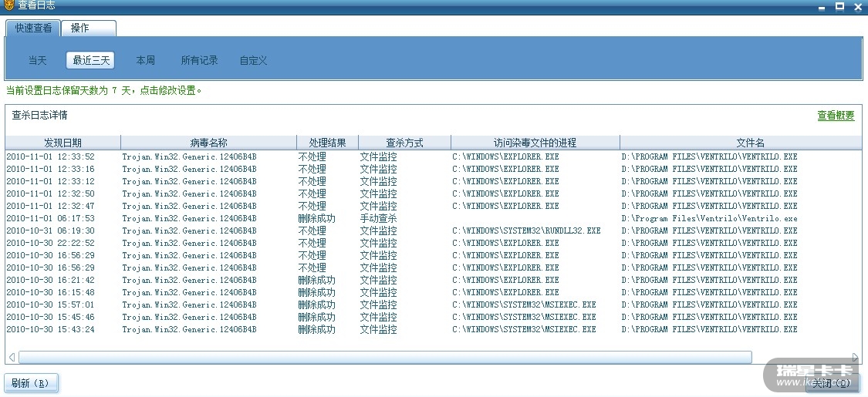This screenshot has width=868, height=397.
Task: Select the log row dated 2010-11-01 12:32:47
Action: 434,206
